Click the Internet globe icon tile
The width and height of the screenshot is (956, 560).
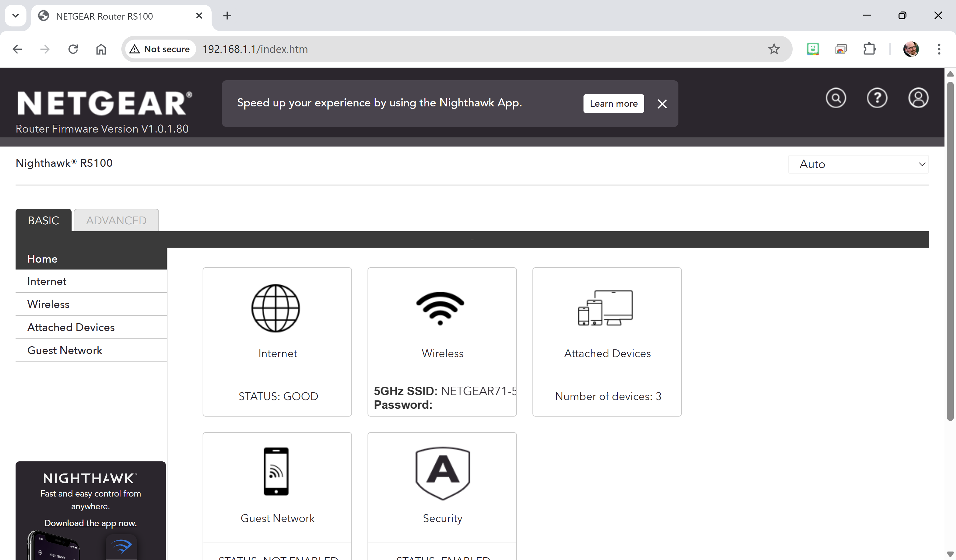coord(276,308)
